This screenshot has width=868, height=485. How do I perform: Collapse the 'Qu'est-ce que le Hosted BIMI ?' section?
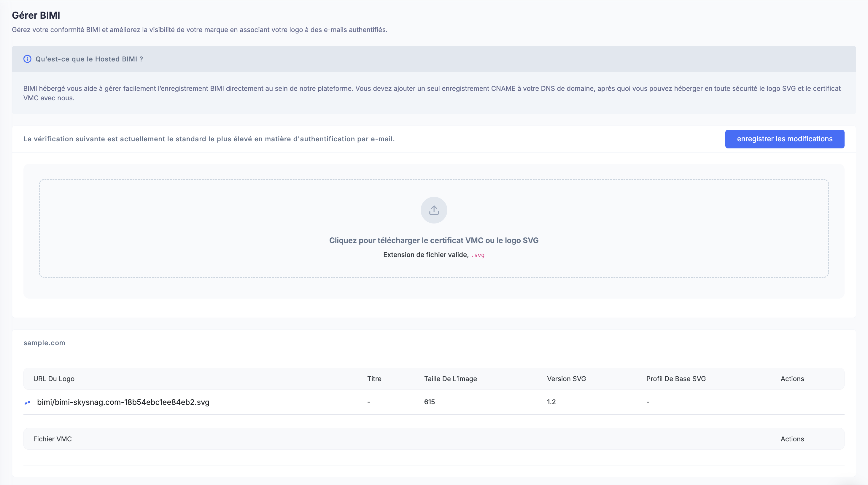pos(89,59)
